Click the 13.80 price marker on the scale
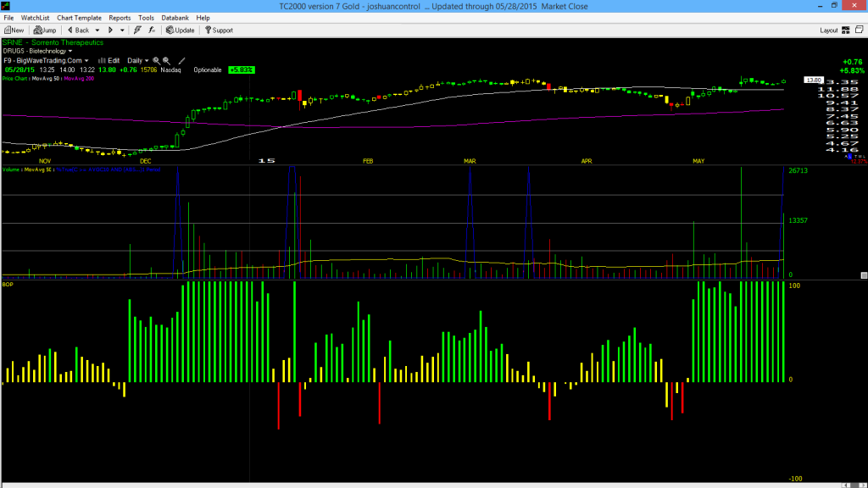 814,80
